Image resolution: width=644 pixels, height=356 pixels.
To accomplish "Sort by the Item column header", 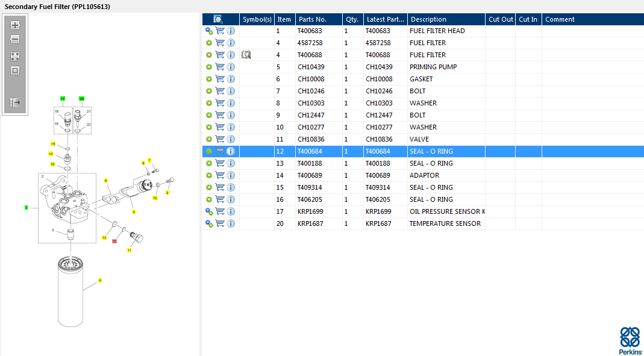I will 284,19.
